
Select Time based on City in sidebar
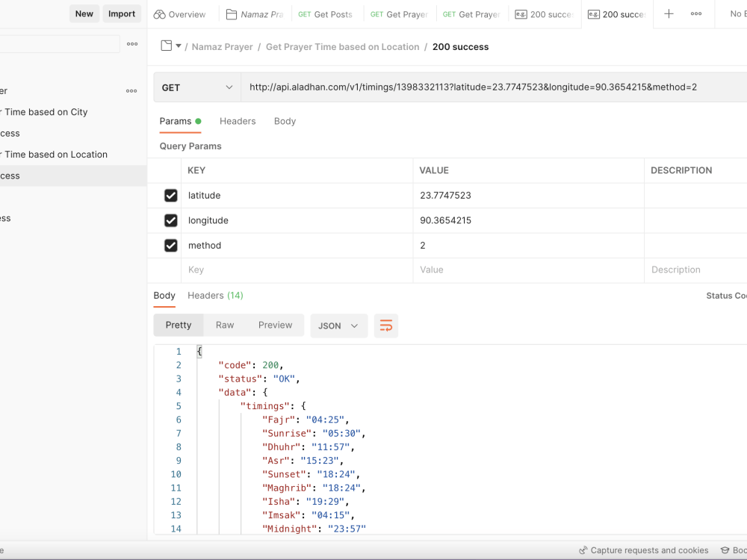click(x=46, y=113)
